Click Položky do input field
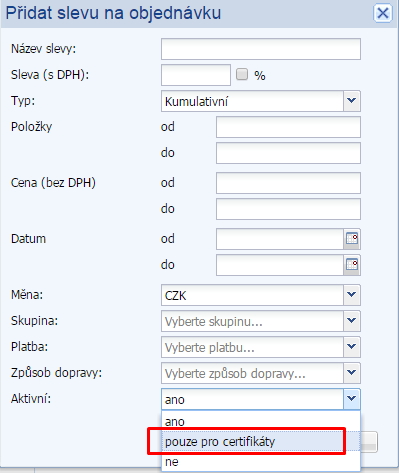The width and height of the screenshot is (399, 473). 288,153
